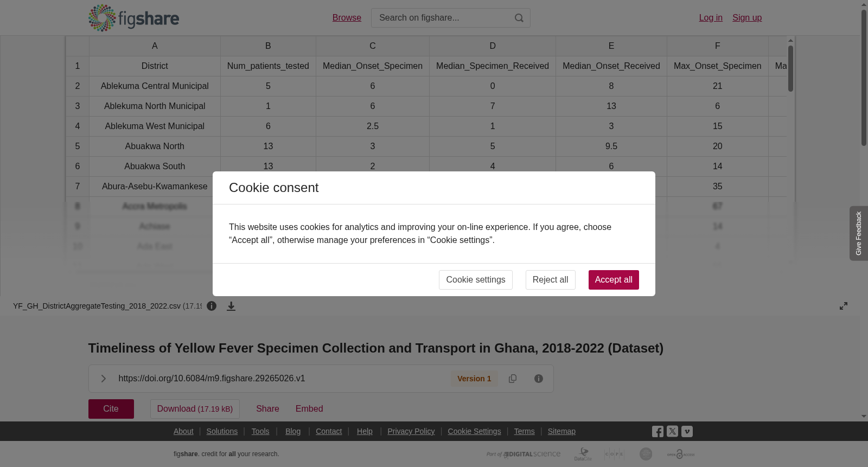Screen dimensions: 868x467
Task: Open the Share option
Action: click(x=267, y=409)
